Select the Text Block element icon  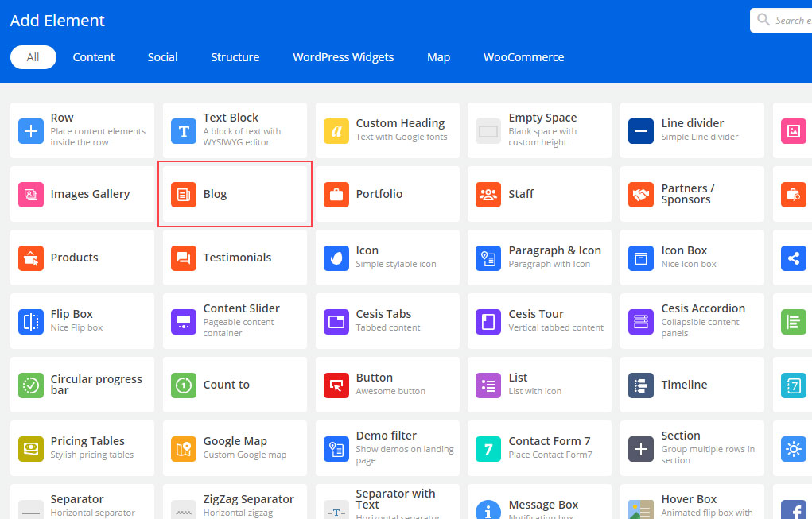184,130
